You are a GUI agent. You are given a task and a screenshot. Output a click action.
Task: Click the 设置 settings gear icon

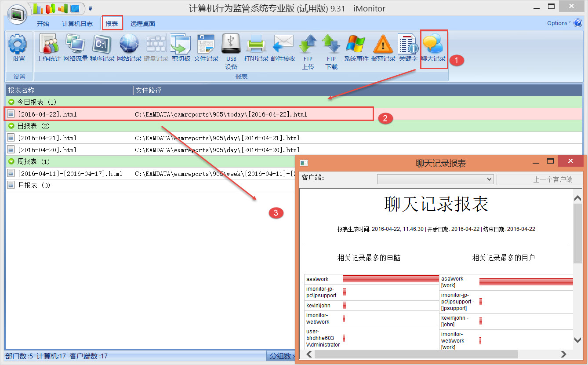tap(18, 48)
